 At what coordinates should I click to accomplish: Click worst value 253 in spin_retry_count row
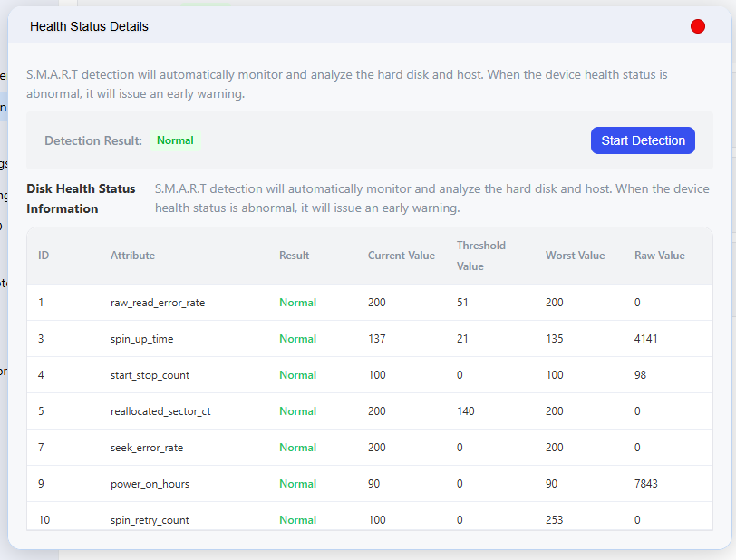click(555, 520)
